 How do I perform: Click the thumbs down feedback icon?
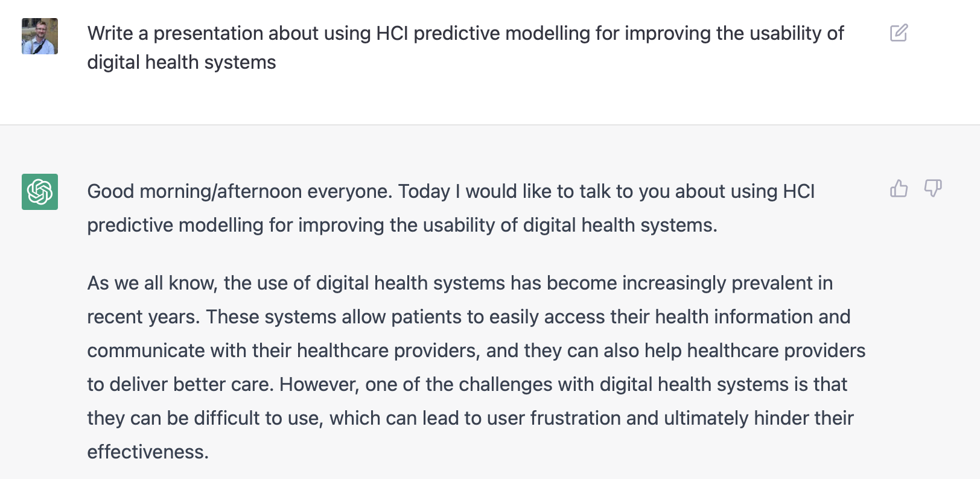point(933,189)
